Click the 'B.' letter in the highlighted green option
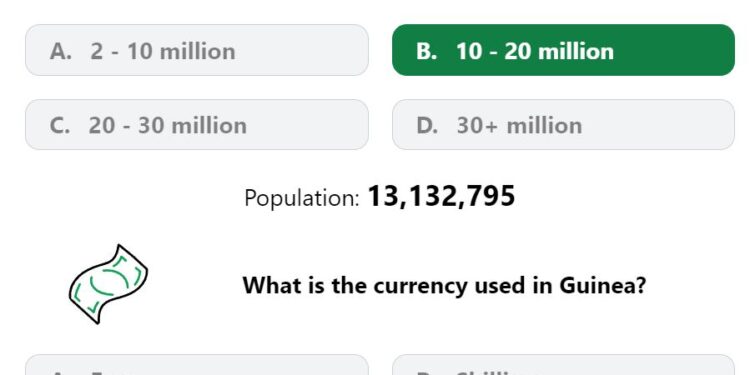750x375 pixels. click(x=427, y=51)
